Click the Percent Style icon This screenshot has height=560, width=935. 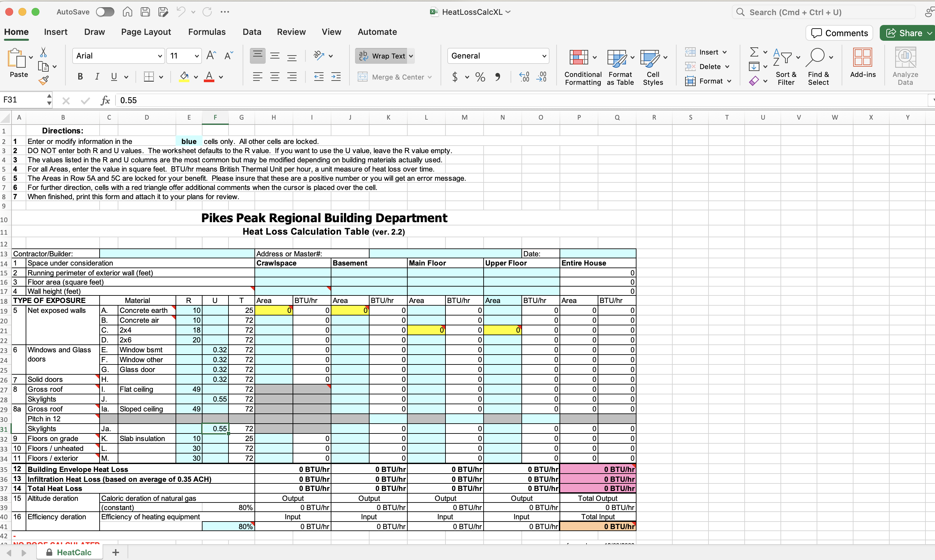coord(480,77)
